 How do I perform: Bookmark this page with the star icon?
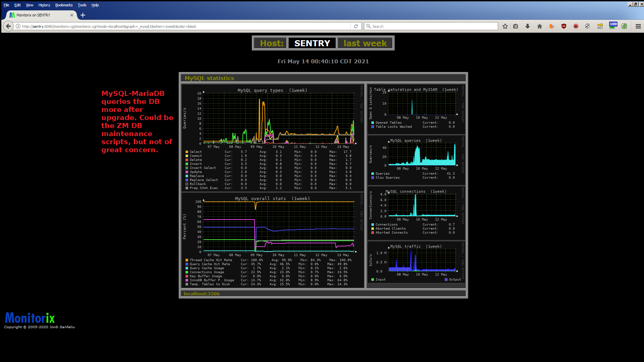tap(505, 26)
